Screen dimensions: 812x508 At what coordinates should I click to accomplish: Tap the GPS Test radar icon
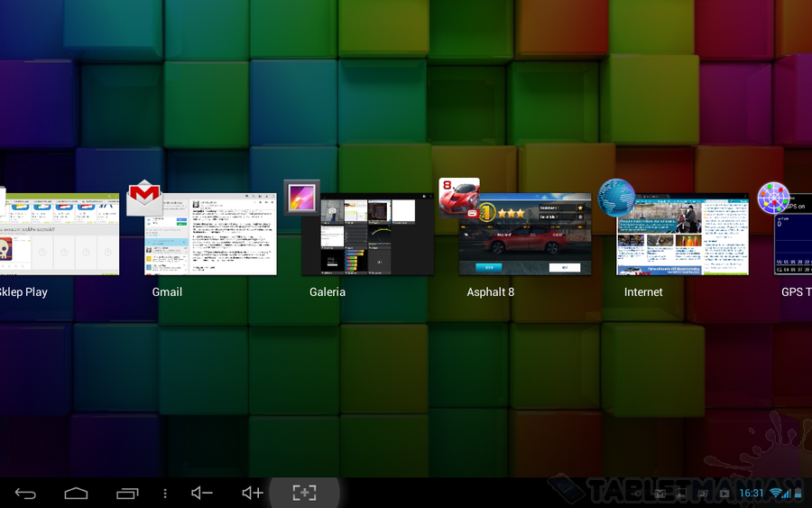coord(773,198)
